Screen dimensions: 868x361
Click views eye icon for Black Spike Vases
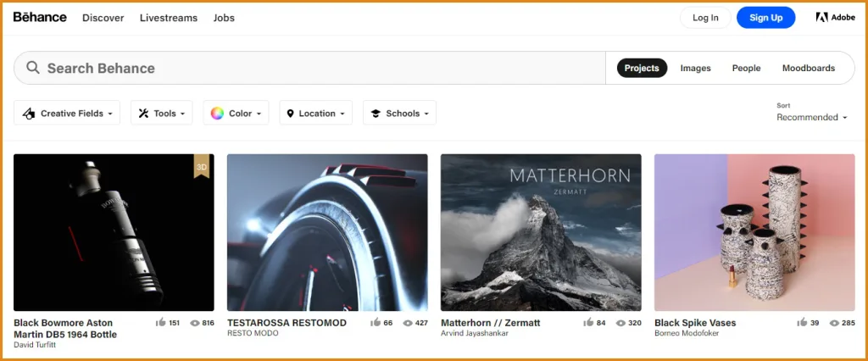pos(835,323)
